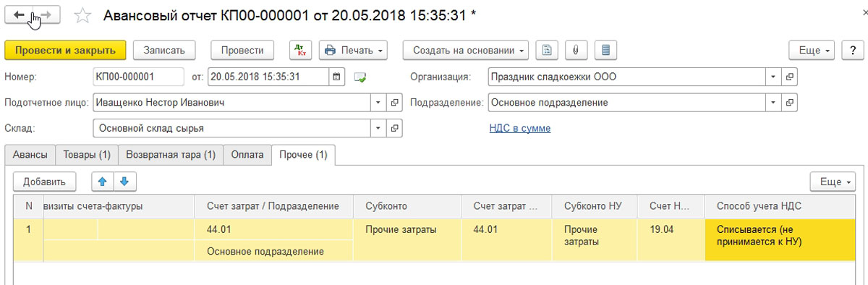The height and width of the screenshot is (285, 868).
Task: Open Организация dropdown list
Action: point(773,77)
